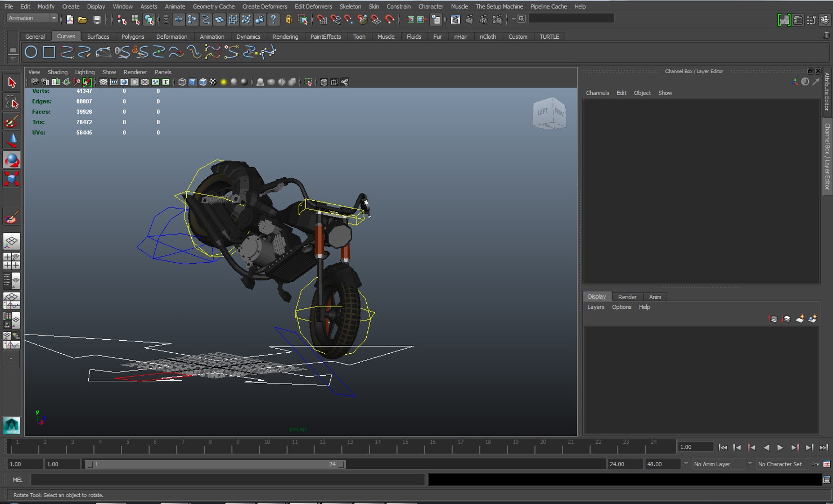The height and width of the screenshot is (504, 833).
Task: Switch to Render layer tab
Action: 627,297
